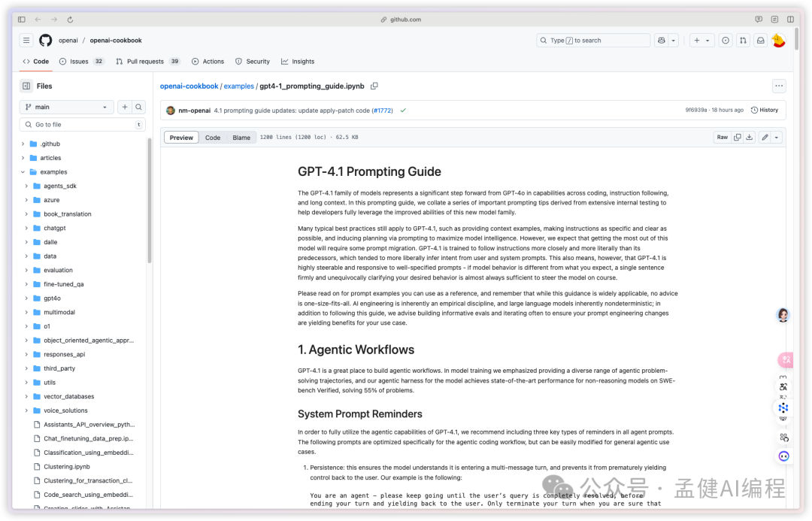Edit the file with the pencil icon

pos(765,138)
